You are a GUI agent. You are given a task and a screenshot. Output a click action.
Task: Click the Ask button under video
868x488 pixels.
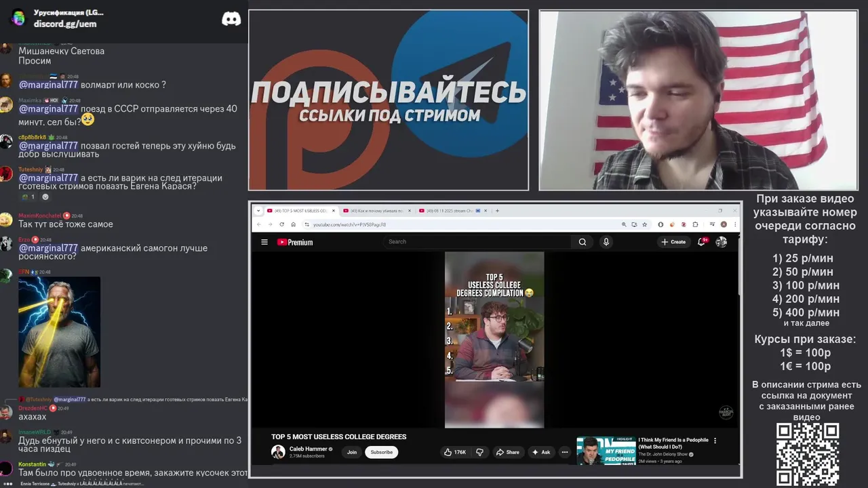click(541, 452)
